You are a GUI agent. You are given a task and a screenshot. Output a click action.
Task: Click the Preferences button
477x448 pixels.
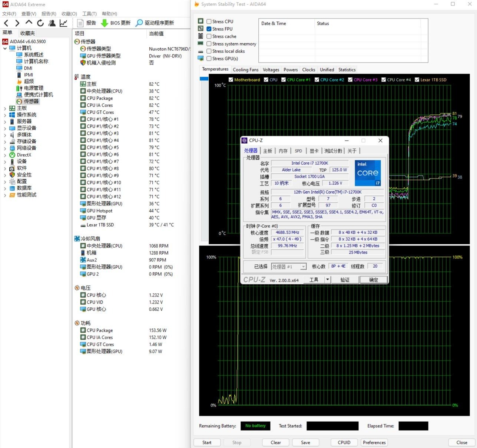click(x=374, y=442)
